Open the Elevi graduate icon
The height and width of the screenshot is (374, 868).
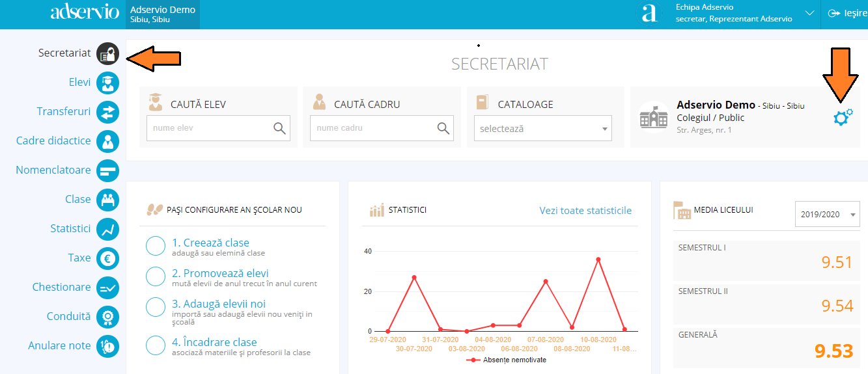pos(108,83)
